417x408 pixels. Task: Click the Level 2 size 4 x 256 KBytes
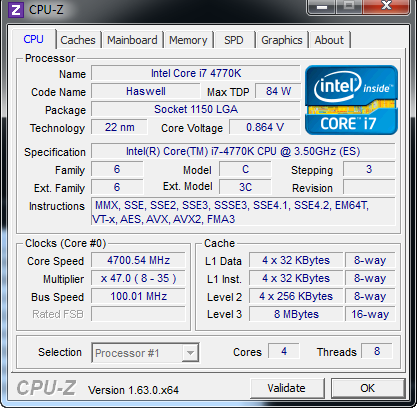click(x=296, y=296)
